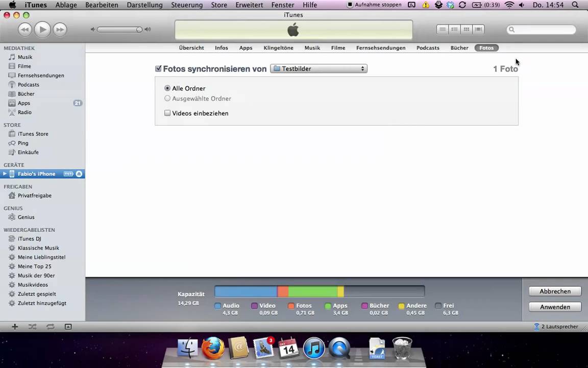Open the Steuerung menu
Screen dimensions: 588x368
pyautogui.click(x=187, y=5)
